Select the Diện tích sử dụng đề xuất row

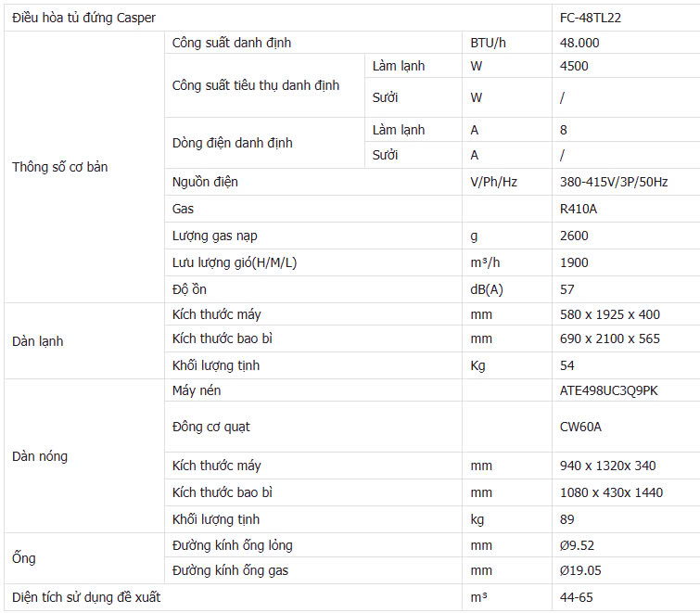click(x=351, y=597)
